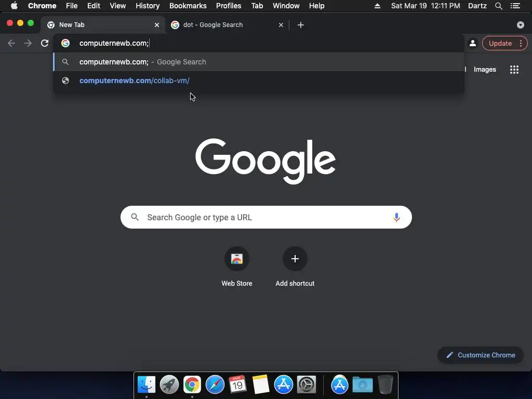
Task: Close the dot - Google Search tab
Action: click(x=281, y=25)
